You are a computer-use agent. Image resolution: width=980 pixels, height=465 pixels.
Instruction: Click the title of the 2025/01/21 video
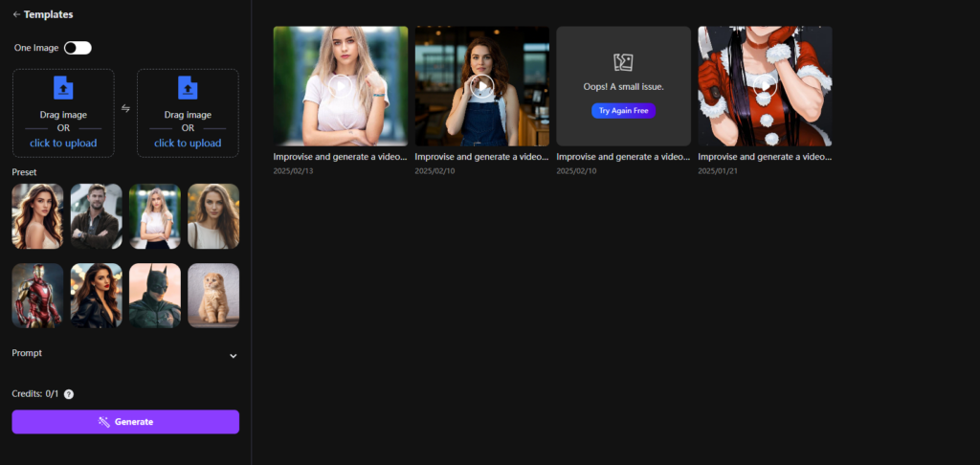click(765, 157)
